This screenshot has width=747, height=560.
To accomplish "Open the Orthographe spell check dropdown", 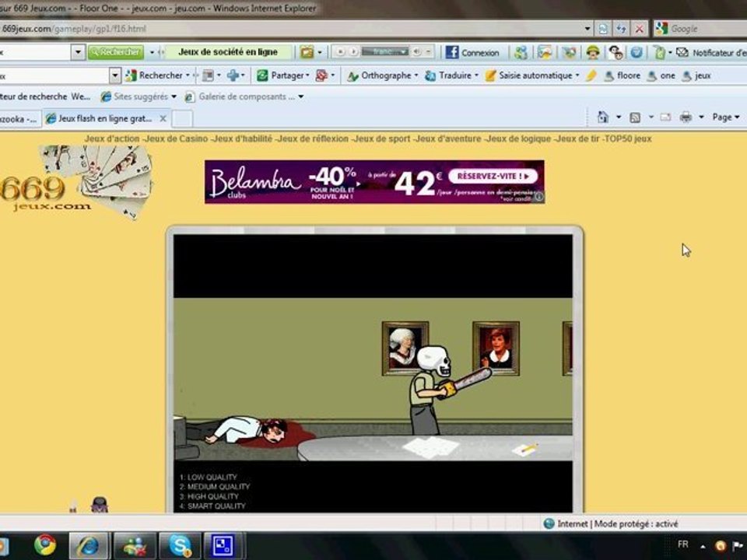I will click(x=382, y=75).
